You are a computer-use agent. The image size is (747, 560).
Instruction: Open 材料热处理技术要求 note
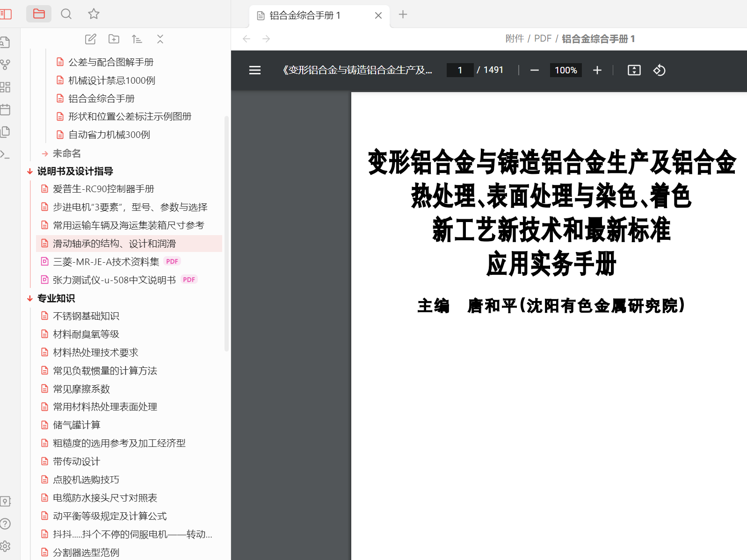point(95,352)
